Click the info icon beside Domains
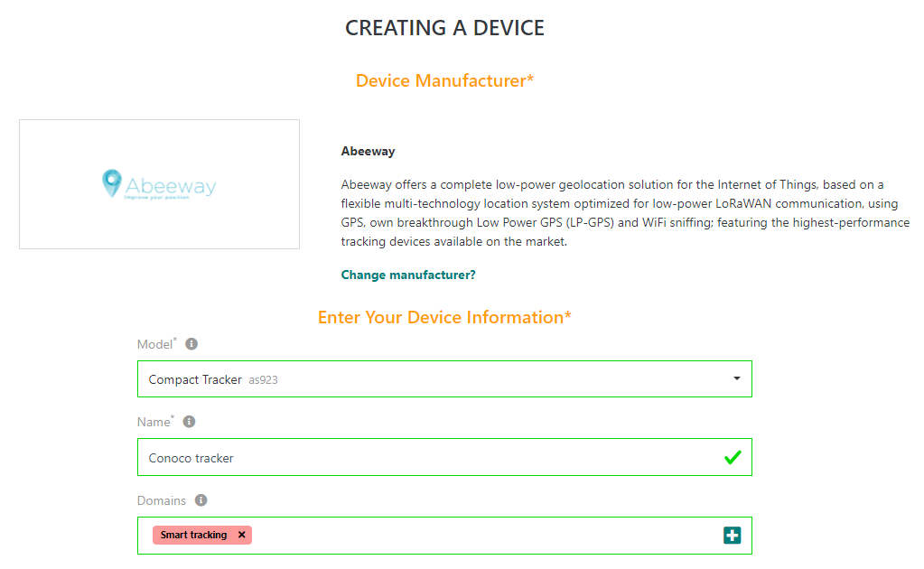 (201, 500)
